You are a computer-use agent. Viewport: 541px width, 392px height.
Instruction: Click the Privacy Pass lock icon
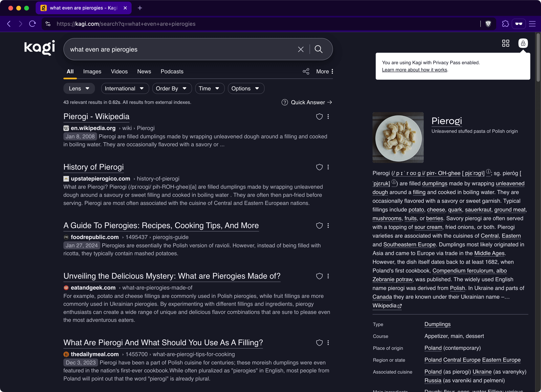[523, 43]
